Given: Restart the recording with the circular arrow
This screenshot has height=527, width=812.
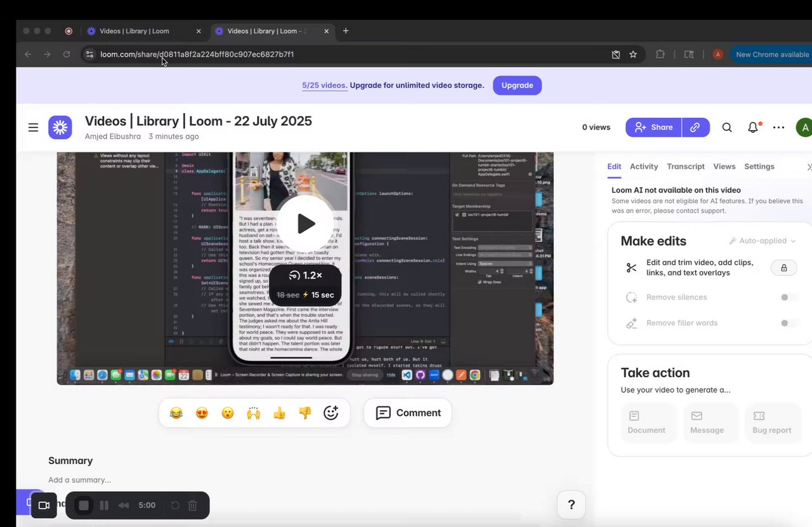Looking at the screenshot, I should pos(175,505).
